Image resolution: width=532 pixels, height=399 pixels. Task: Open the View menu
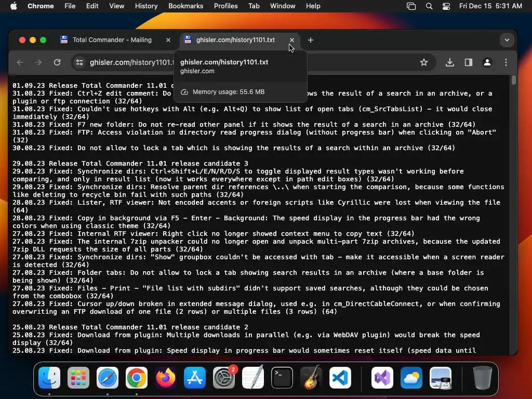click(117, 6)
